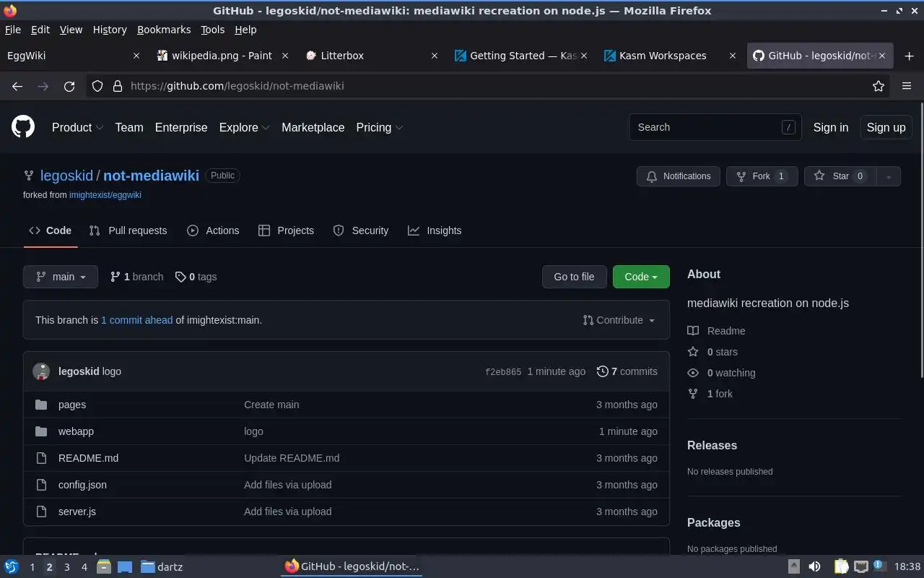The height and width of the screenshot is (578, 924).
Task: Bookmark page with star icon in URL bar
Action: 879,86
